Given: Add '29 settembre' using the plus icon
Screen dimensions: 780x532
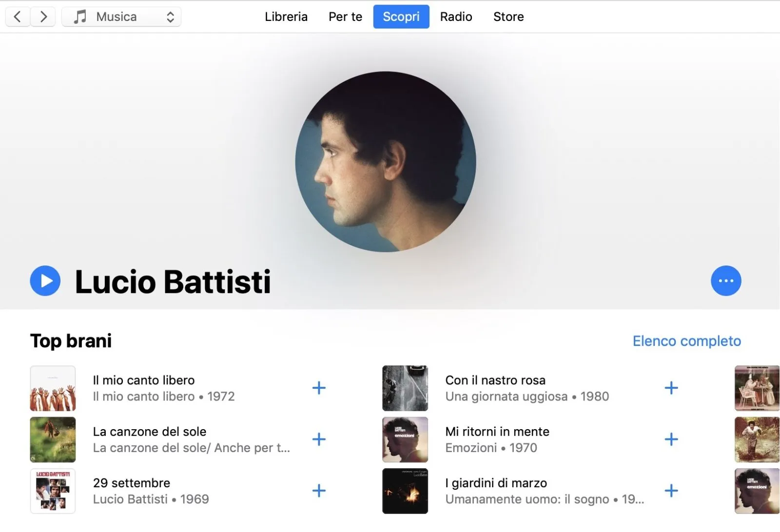Looking at the screenshot, I should pyautogui.click(x=319, y=491).
